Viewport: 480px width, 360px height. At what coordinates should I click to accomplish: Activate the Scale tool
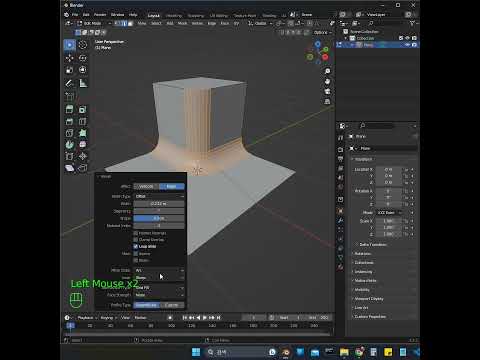70,70
